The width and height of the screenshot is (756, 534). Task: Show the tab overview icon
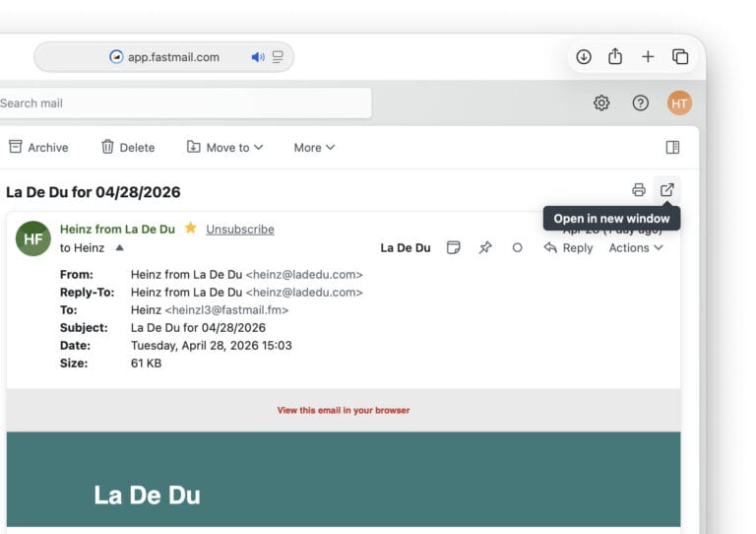[x=680, y=57]
